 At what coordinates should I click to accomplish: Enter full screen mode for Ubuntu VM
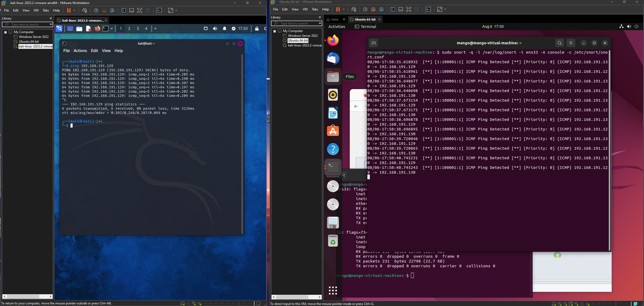409,9
